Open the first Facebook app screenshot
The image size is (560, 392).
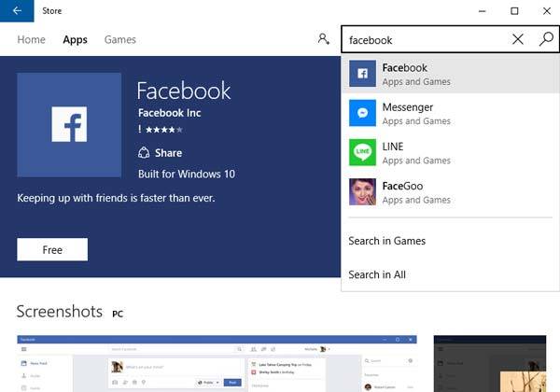pos(217,363)
